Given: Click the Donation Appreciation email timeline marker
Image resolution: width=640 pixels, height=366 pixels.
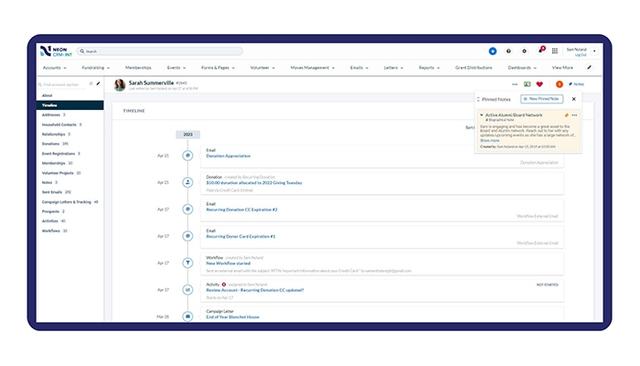Looking at the screenshot, I should pyautogui.click(x=188, y=155).
